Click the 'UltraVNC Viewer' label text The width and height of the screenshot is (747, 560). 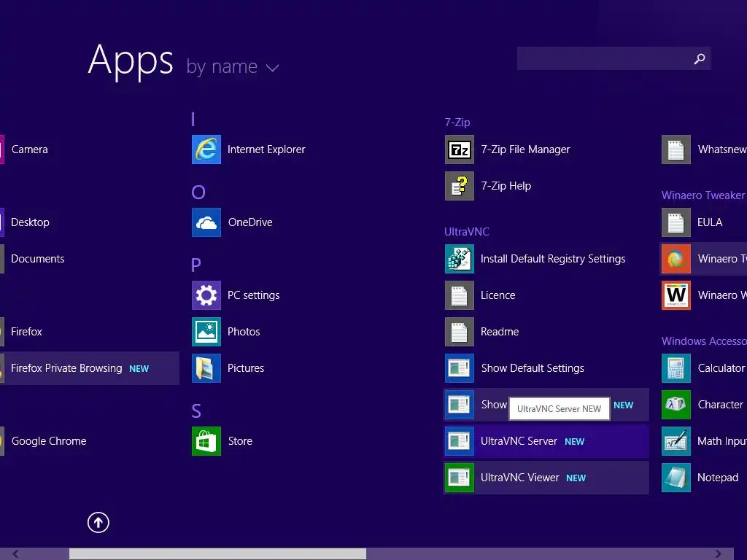tap(519, 478)
